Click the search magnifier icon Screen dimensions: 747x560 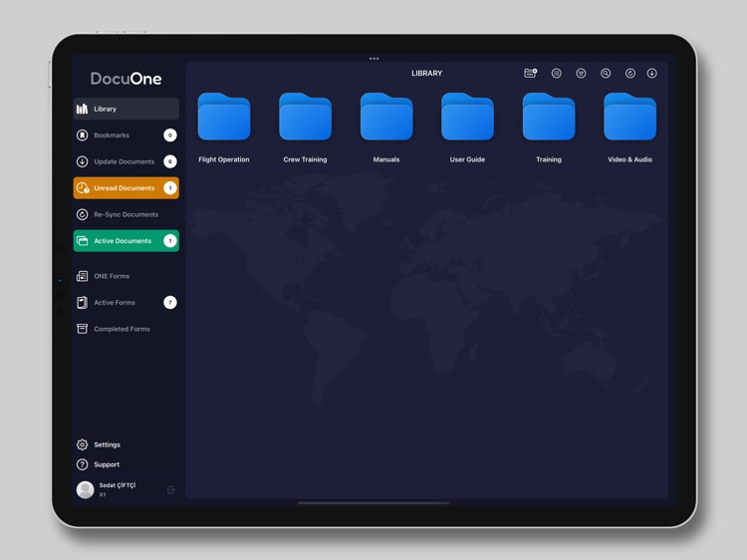click(606, 73)
